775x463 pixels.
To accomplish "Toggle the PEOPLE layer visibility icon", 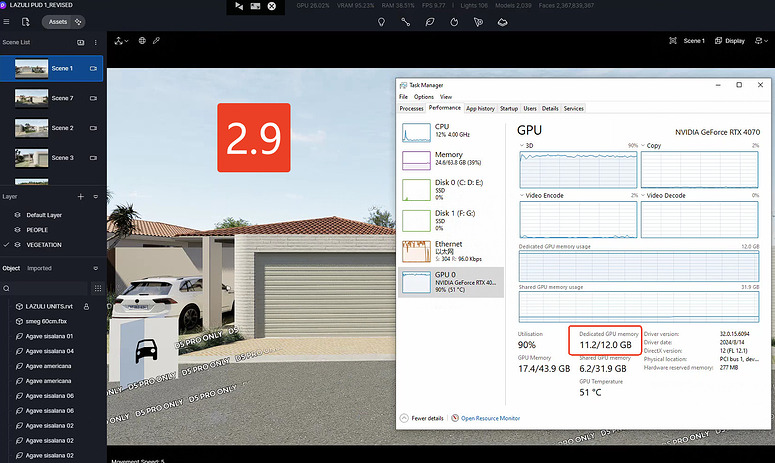I will tap(17, 230).
